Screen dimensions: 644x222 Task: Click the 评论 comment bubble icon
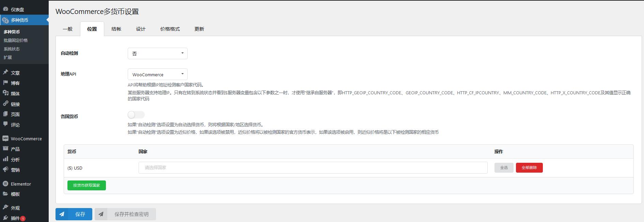[5, 124]
